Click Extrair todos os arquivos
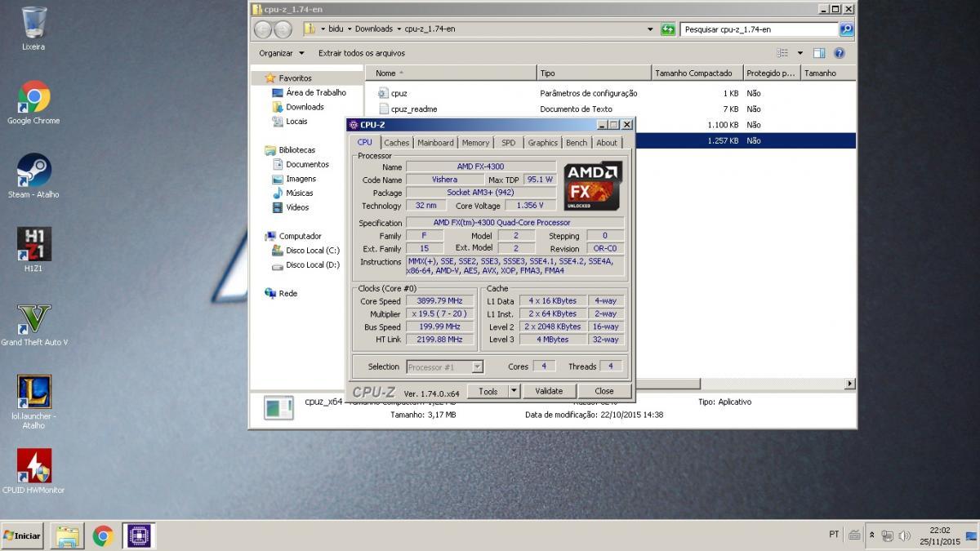Screen dimensions: 980x551 (362, 53)
